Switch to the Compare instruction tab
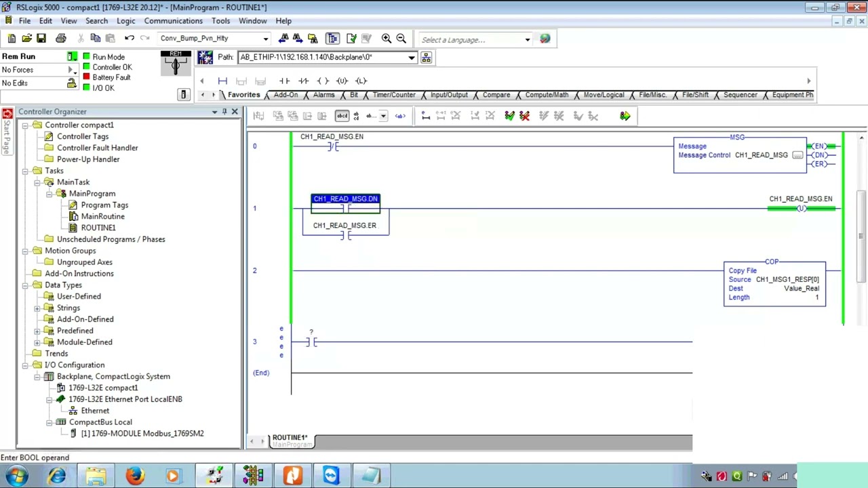868x488 pixels. (496, 95)
